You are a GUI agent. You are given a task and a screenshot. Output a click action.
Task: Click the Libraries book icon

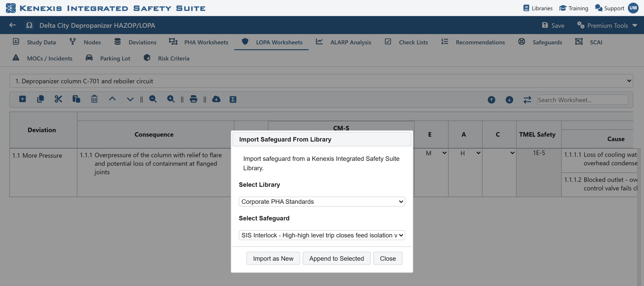click(x=526, y=8)
